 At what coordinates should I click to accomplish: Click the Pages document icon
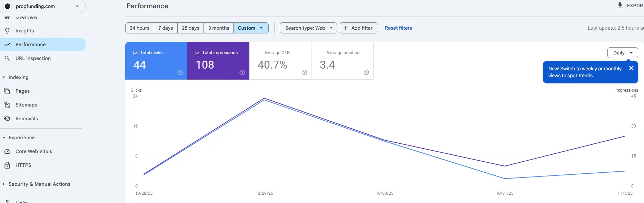coord(7,91)
